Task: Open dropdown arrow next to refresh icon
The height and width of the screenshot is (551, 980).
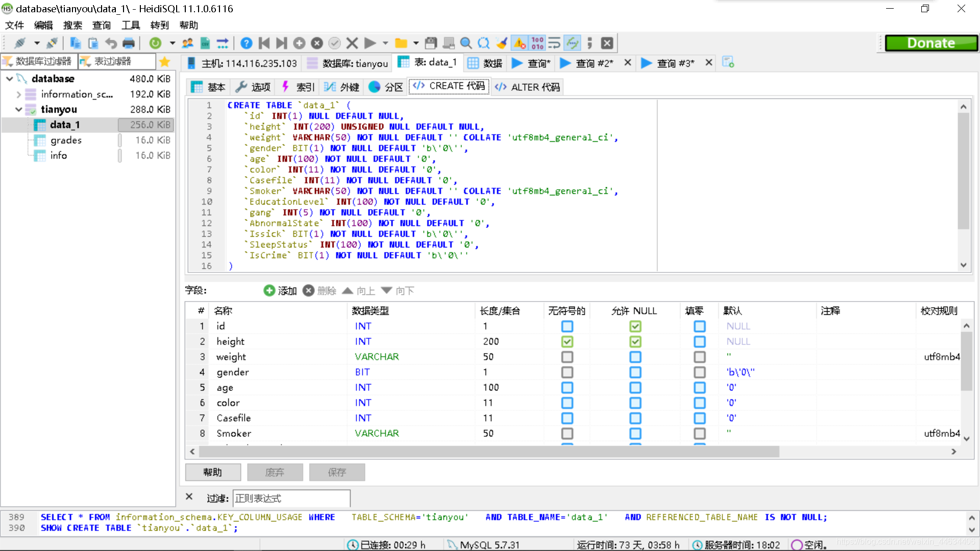Action: click(172, 43)
